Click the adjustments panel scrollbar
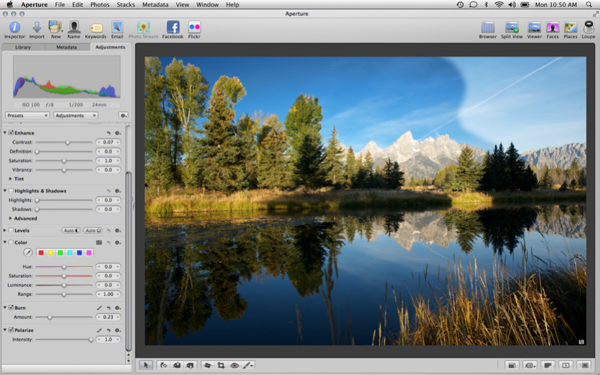This screenshot has width=600, height=375. pyautogui.click(x=129, y=261)
